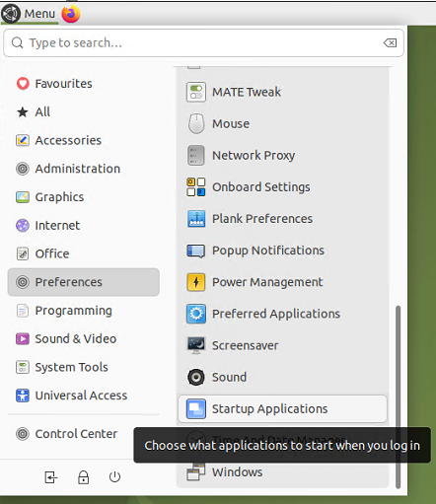Open Popup Notifications icon
Screen dimensions: 436x504
(196, 251)
